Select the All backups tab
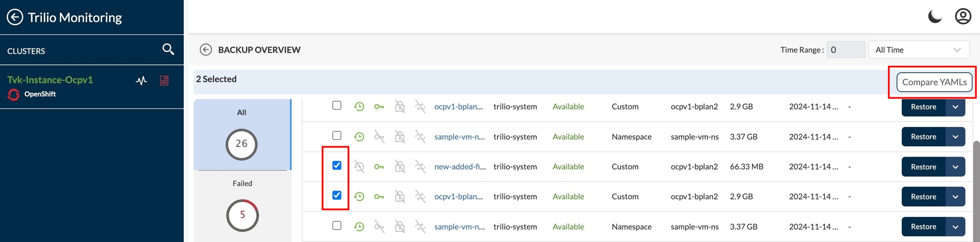This screenshot has width=980, height=242. tap(242, 135)
